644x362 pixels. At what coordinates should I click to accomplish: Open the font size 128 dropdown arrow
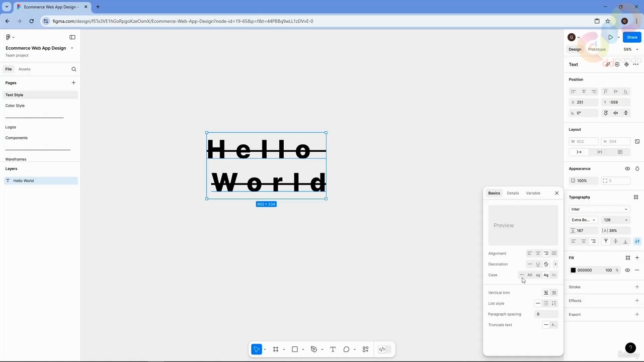point(626,220)
